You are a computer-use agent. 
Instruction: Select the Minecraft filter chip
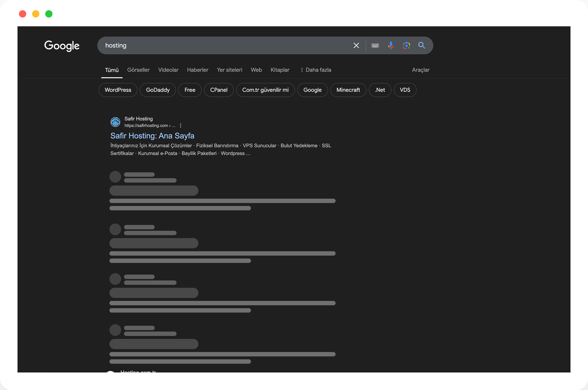348,90
